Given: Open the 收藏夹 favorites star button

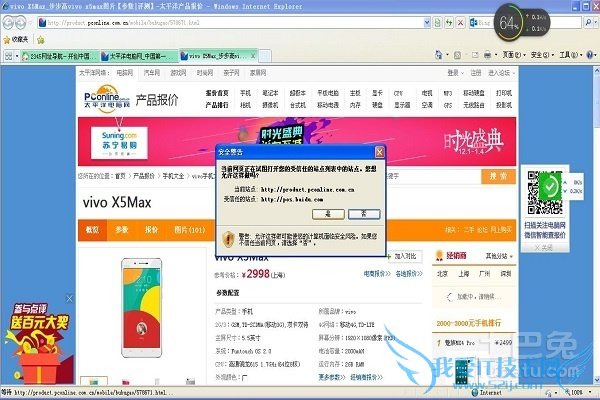Looking at the screenshot, I should 16,39.
